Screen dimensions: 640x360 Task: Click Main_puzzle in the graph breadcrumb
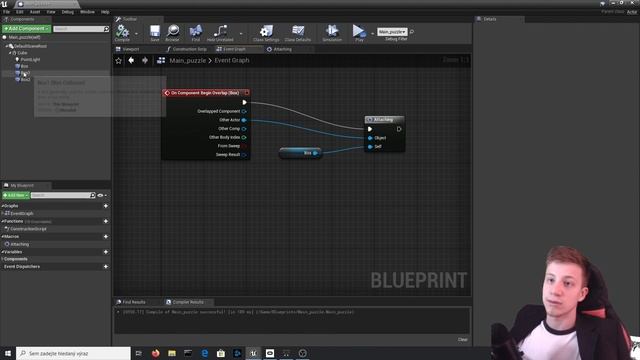pos(187,60)
